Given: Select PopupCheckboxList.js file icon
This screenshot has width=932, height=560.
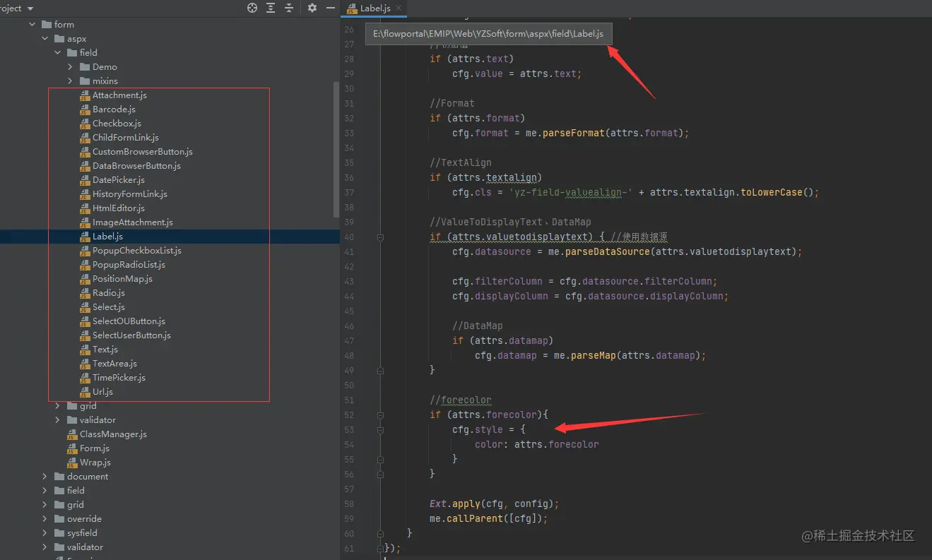Looking at the screenshot, I should (85, 251).
